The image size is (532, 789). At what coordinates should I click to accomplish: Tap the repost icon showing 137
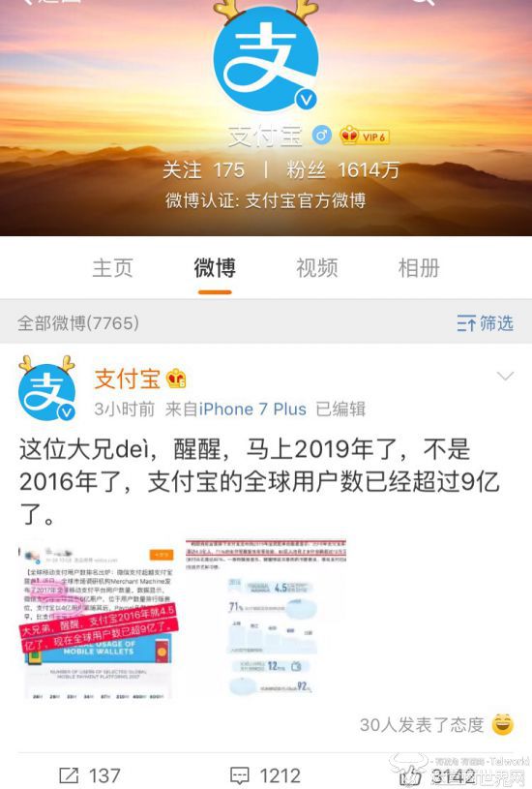(69, 774)
